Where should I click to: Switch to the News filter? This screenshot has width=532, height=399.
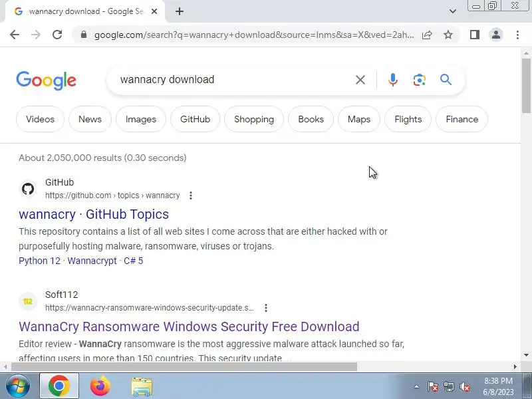(x=90, y=119)
